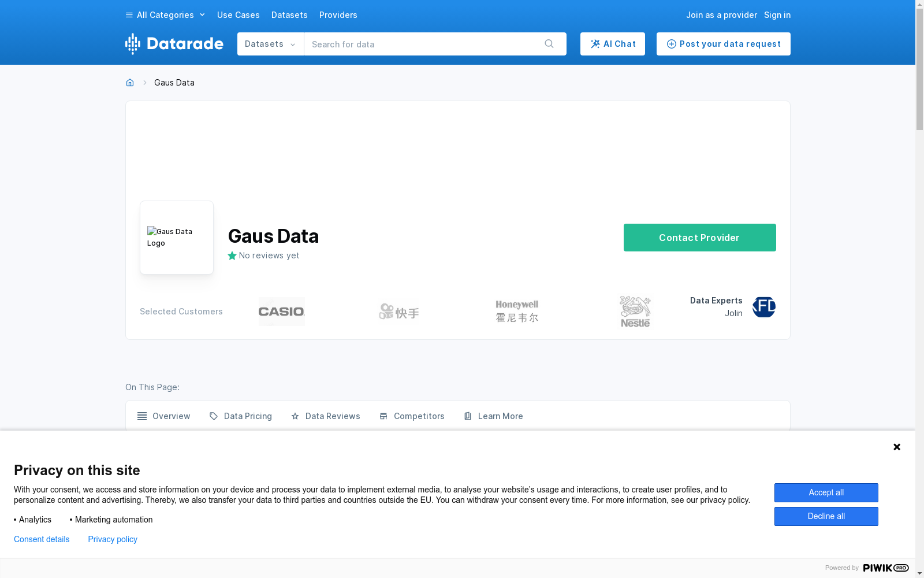Expand the Datasets search type dropdown
This screenshot has width=924, height=578.
(x=270, y=44)
